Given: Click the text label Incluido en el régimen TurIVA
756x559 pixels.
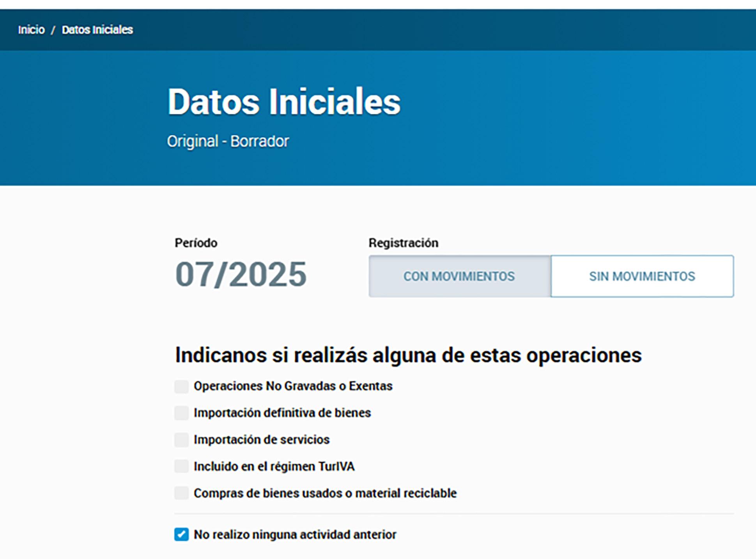Looking at the screenshot, I should [274, 466].
